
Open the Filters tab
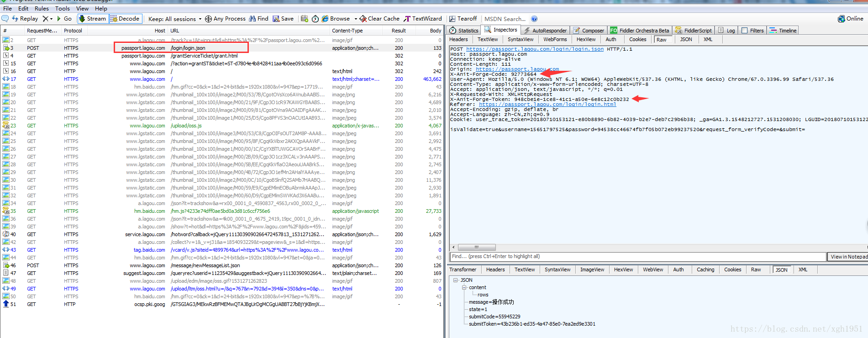[x=752, y=31]
